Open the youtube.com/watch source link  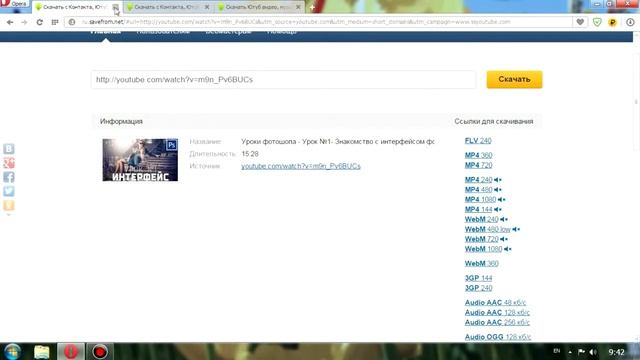301,166
